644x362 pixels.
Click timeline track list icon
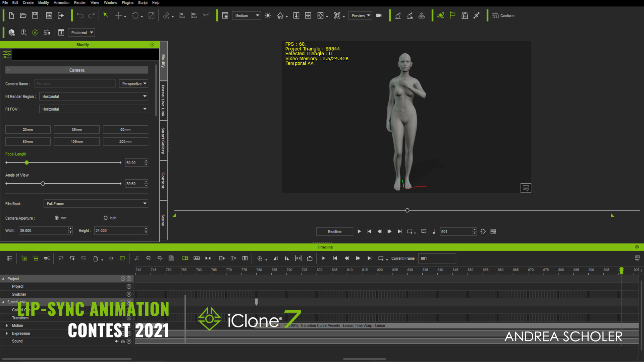10,258
